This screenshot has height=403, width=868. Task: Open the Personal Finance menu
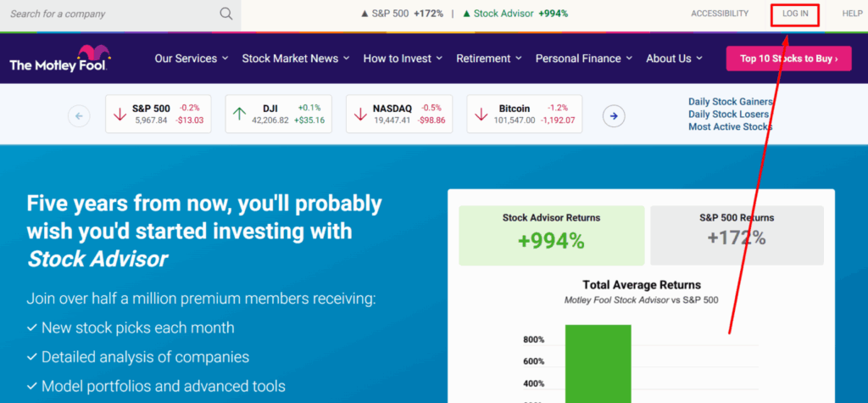584,59
